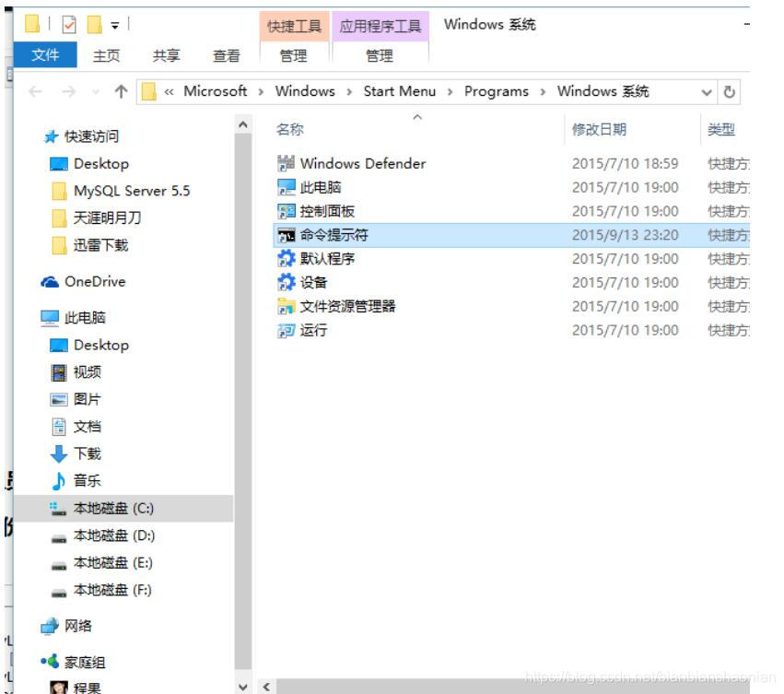Click Start Menu in the address breadcrumb
Viewport: 784px width, 694px height.
tap(400, 91)
